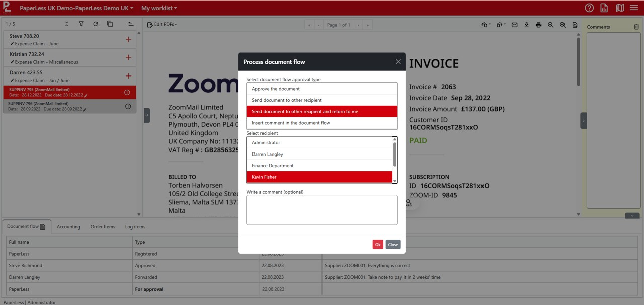Refresh the worklist of documents
Image resolution: width=644 pixels, height=305 pixels.
pyautogui.click(x=96, y=23)
